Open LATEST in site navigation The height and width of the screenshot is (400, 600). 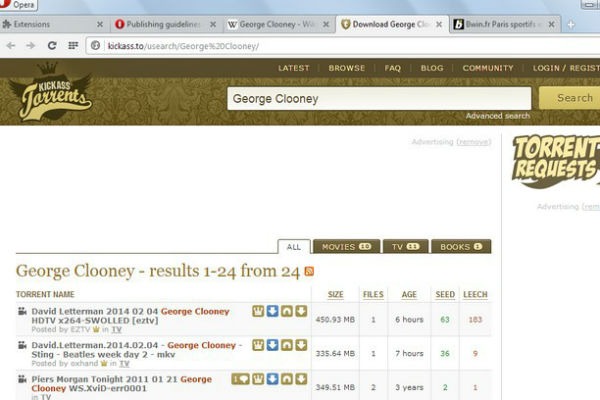pos(293,68)
